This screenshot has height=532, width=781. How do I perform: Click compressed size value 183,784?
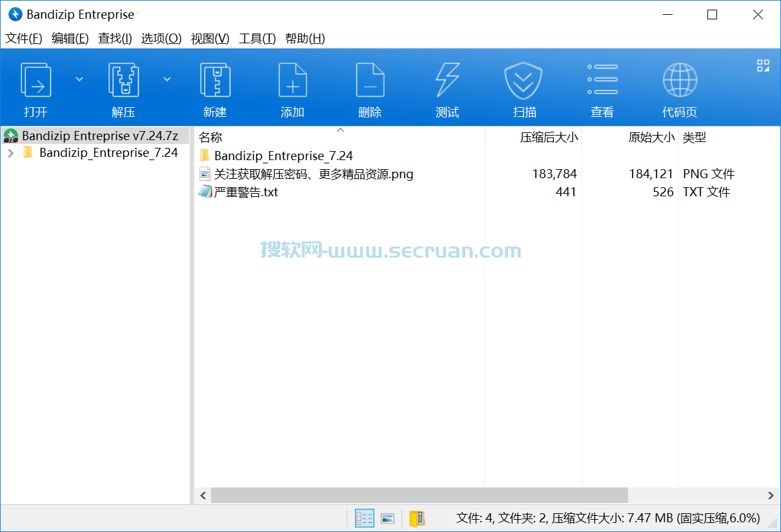[554, 174]
